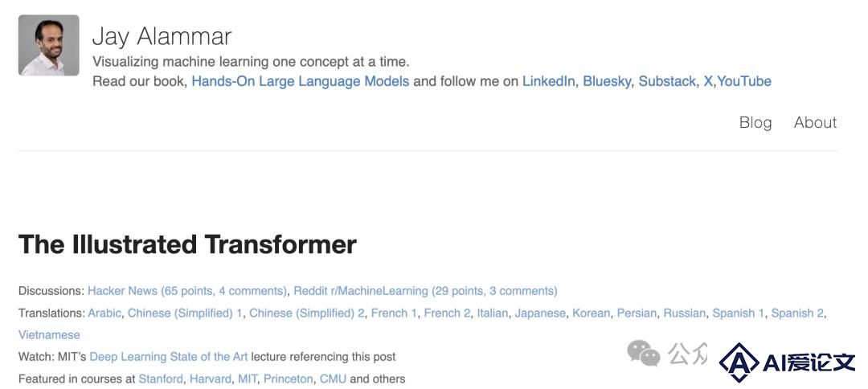868x389 pixels.
Task: Open the Reddit r/MachineLearning discussion
Action: (x=425, y=291)
